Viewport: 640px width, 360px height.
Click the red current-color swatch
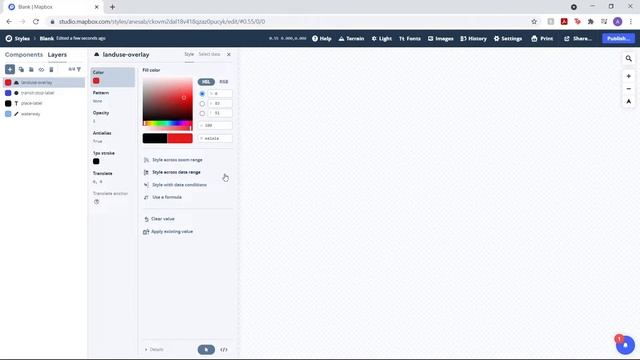coord(180,138)
